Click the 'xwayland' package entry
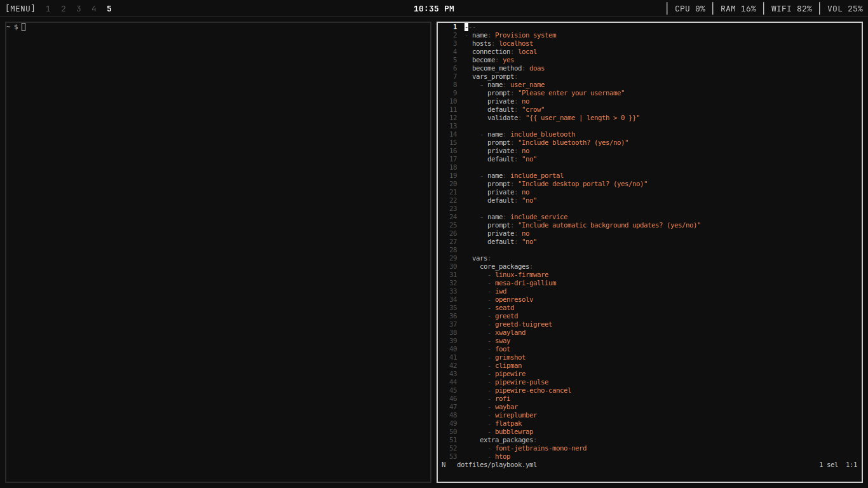 pyautogui.click(x=510, y=333)
